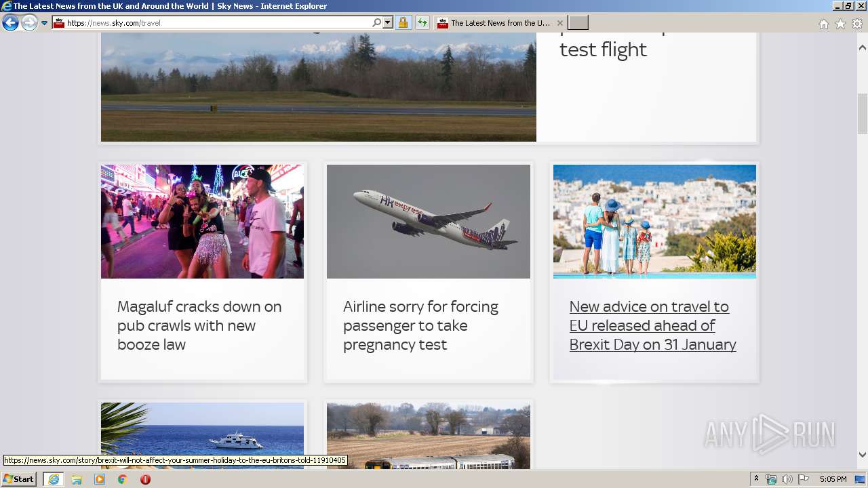Click the vertical scrollbar thumb

click(x=863, y=114)
